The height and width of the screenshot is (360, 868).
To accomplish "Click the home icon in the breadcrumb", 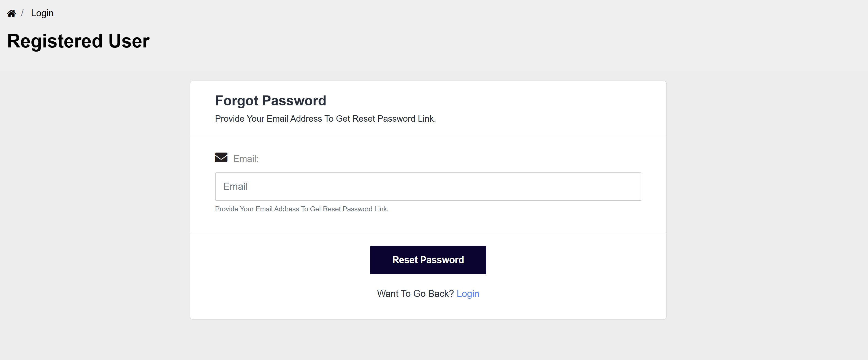I will pyautogui.click(x=12, y=13).
